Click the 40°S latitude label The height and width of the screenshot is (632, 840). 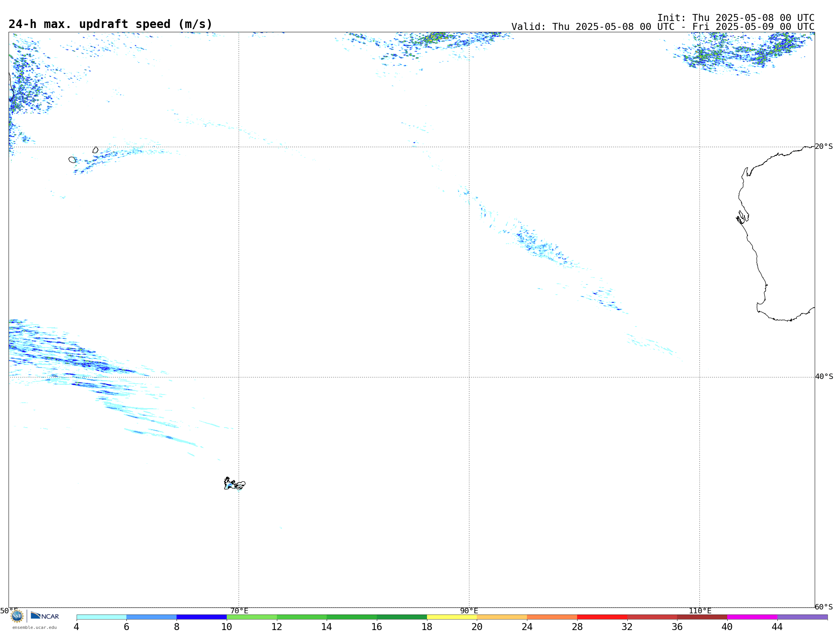pyautogui.click(x=824, y=377)
